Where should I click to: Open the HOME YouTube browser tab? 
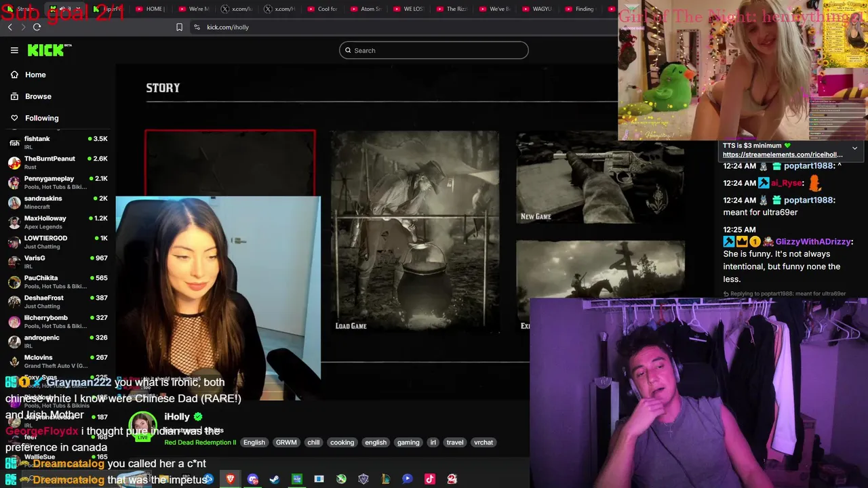[149, 9]
